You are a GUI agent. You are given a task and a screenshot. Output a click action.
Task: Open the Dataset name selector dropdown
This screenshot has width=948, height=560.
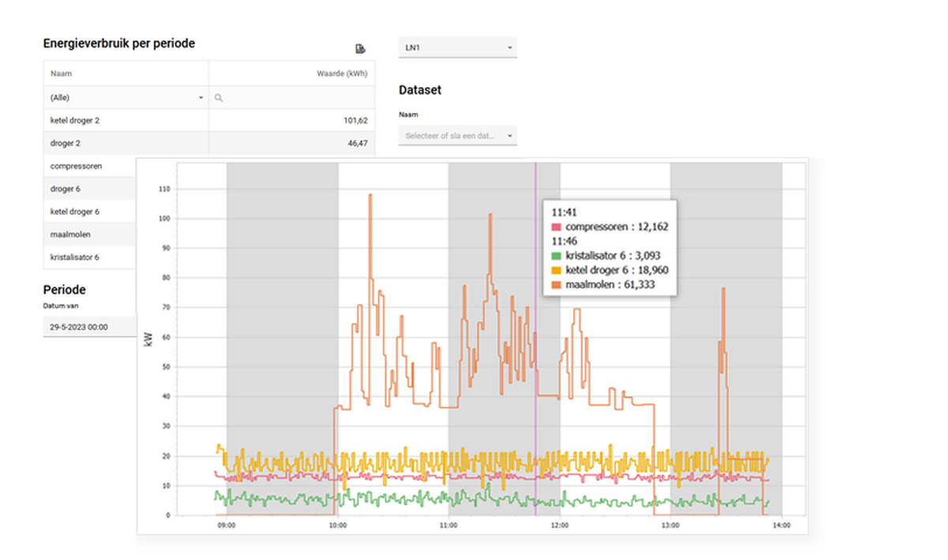tap(457, 136)
